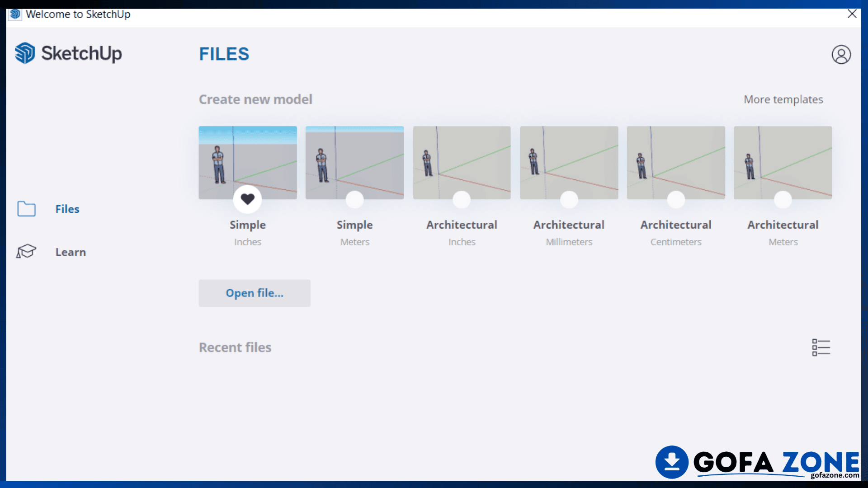Select the Simple Meters template thumbnail

[354, 163]
